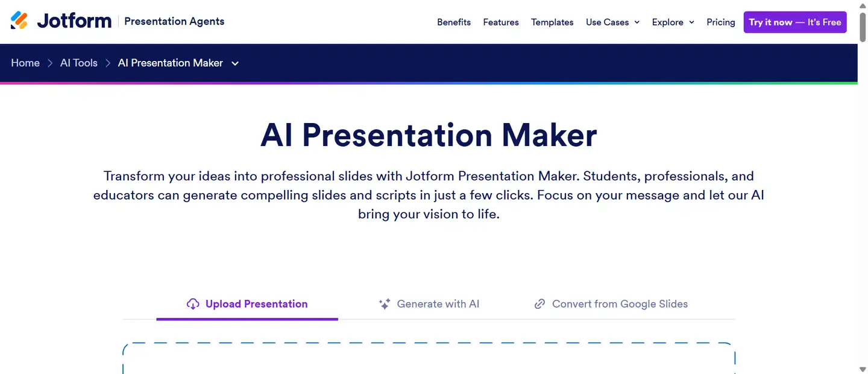Go to Benefits section
Screen dimensions: 868x374
point(454,22)
